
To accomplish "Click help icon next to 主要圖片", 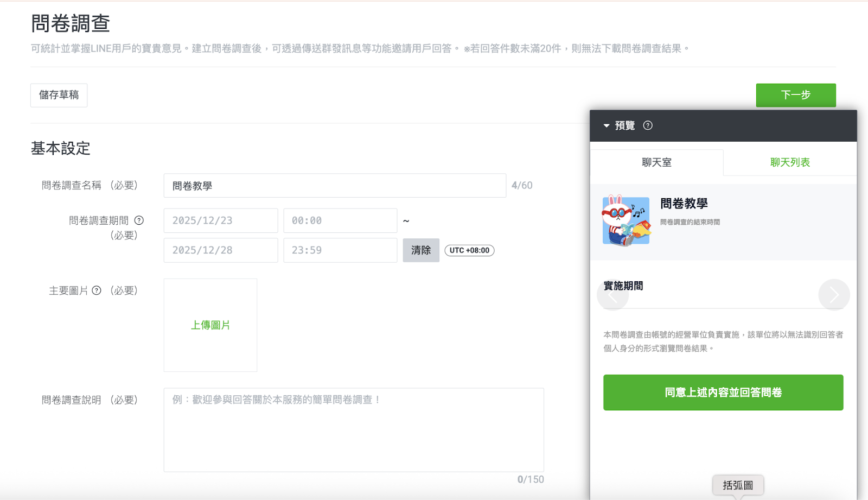I will pyautogui.click(x=97, y=290).
